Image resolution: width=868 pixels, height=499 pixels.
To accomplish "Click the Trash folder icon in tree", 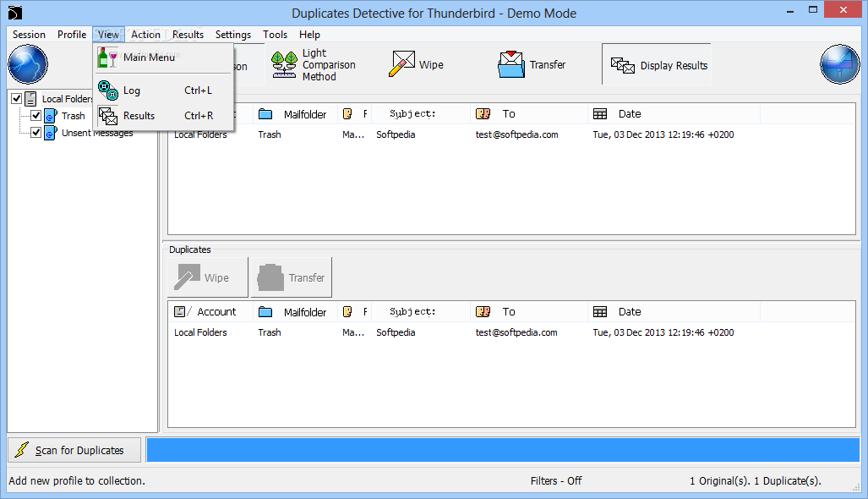I will pos(51,116).
